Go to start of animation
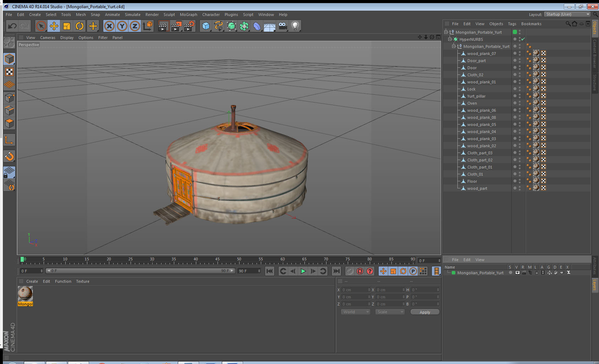Screen dimensions: 599x364 270,271
